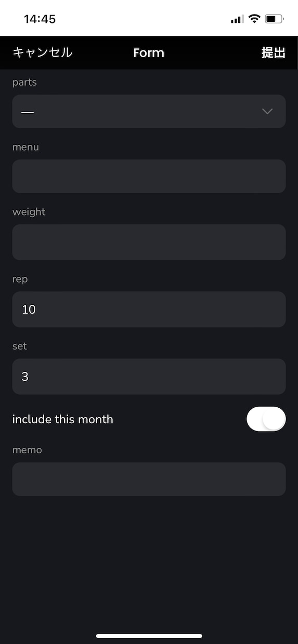Viewport: 298px width, 644px height.
Task: Tap the cellular signal bars icon
Action: [x=237, y=19]
